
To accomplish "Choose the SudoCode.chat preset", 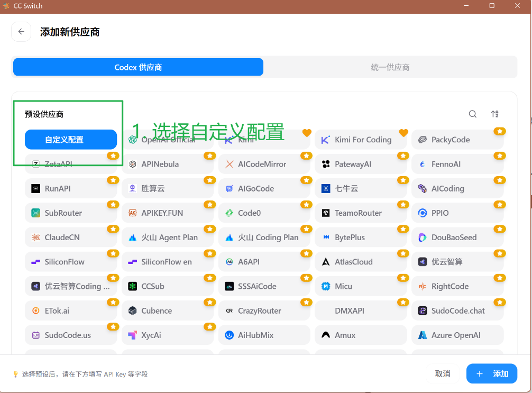I will 457,310.
